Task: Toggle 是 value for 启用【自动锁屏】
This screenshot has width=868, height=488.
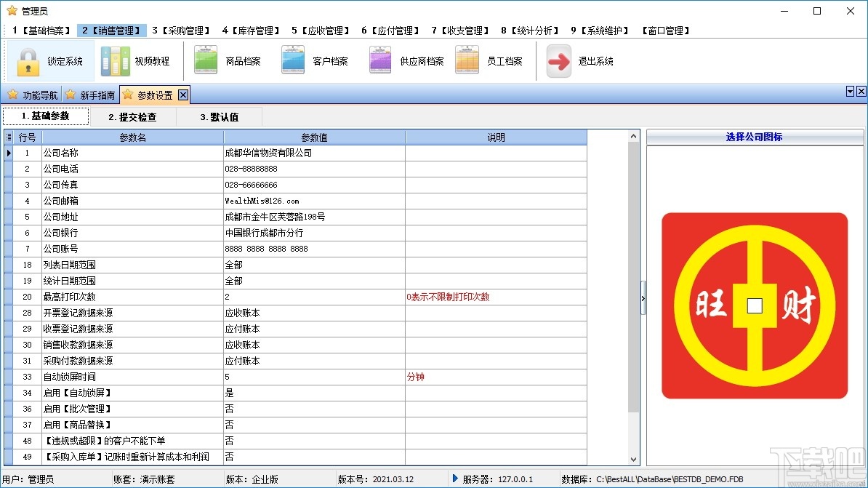Action: 315,393
